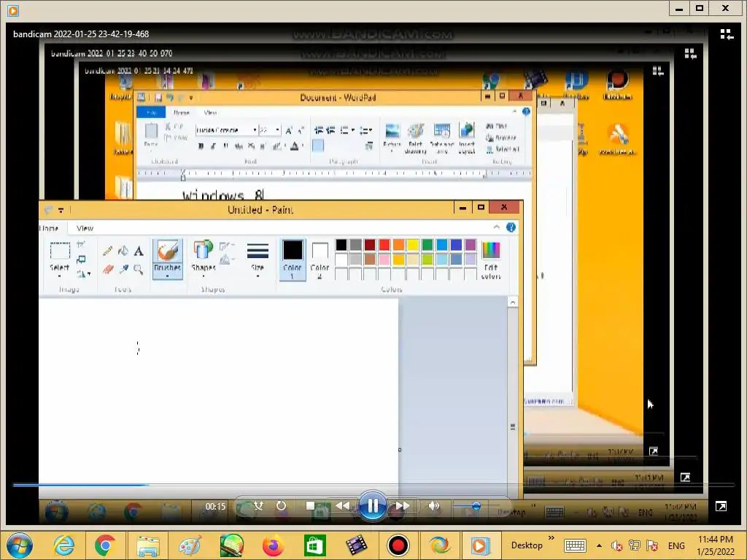This screenshot has width=747, height=560.
Task: Open the Home tab in WordPad
Action: [x=182, y=112]
